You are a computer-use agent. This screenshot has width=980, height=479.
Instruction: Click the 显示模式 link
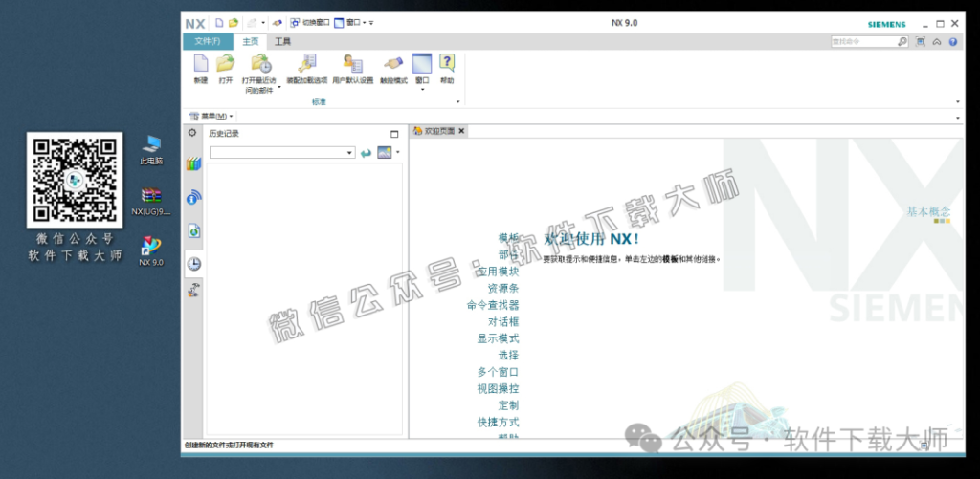[498, 338]
